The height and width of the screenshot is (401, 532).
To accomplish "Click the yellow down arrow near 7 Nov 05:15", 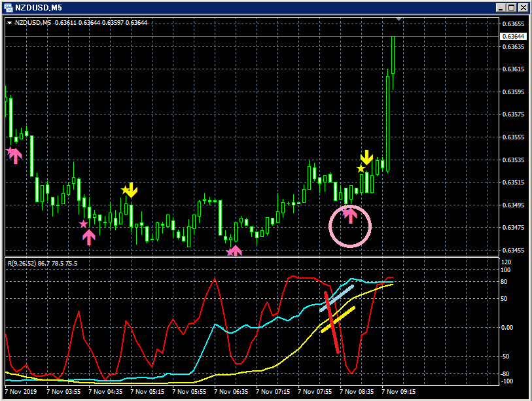I will coord(132,190).
